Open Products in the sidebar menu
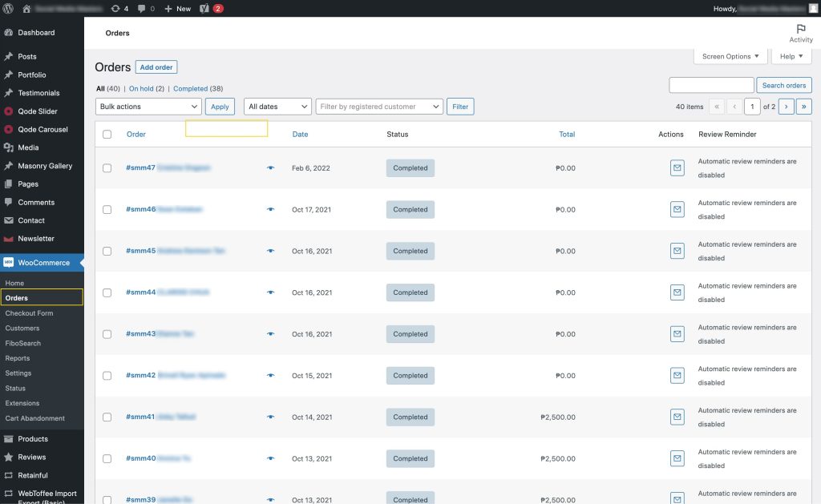Viewport: 821px width, 504px height. point(33,439)
